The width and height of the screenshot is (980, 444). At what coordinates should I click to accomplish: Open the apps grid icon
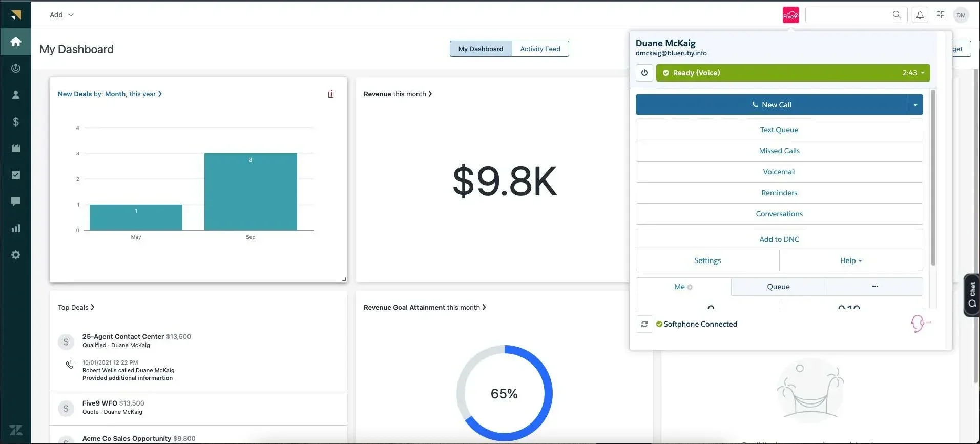tap(940, 15)
